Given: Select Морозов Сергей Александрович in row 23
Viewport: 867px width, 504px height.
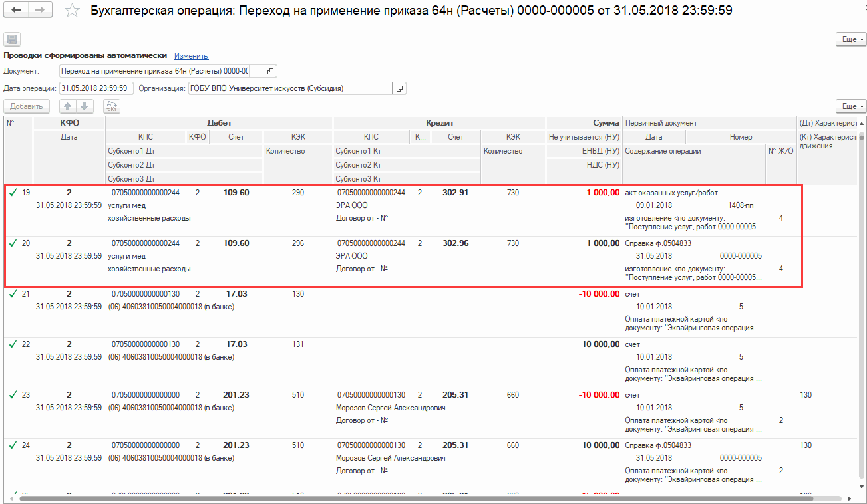Looking at the screenshot, I should (391, 408).
